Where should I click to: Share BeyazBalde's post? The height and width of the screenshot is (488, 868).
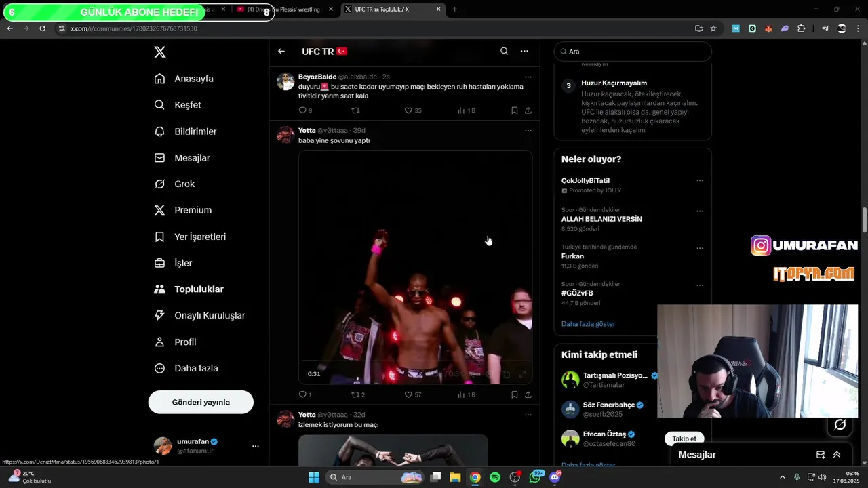pyautogui.click(x=528, y=110)
